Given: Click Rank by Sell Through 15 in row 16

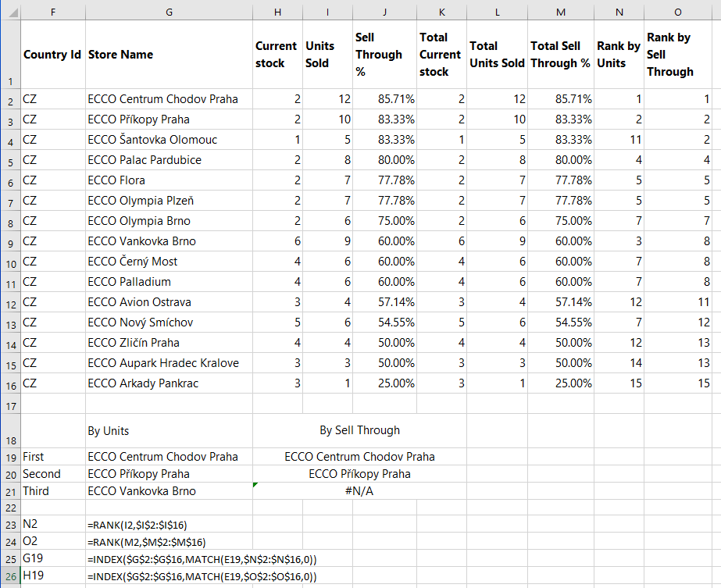Looking at the screenshot, I should (678, 383).
